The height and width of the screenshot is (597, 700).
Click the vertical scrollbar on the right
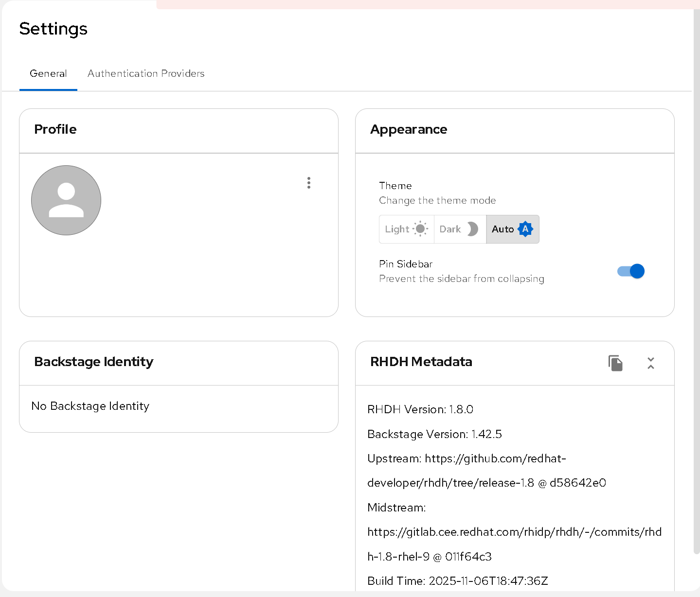696,292
